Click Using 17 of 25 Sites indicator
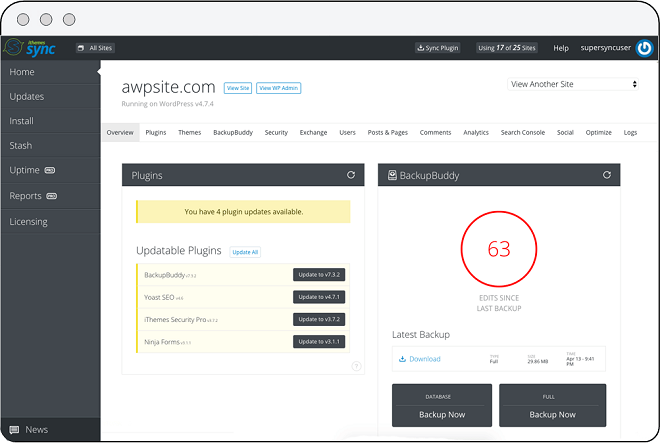The width and height of the screenshot is (660, 443). [x=507, y=48]
